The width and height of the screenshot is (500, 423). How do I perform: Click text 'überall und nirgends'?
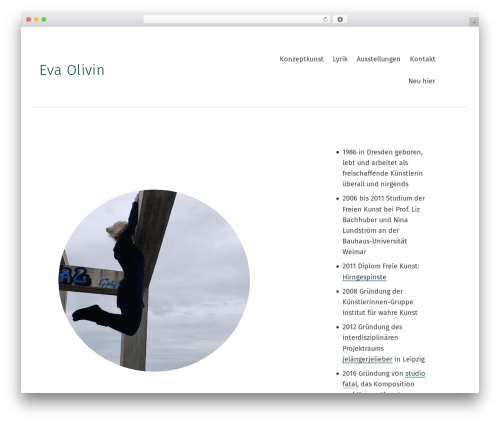click(375, 184)
